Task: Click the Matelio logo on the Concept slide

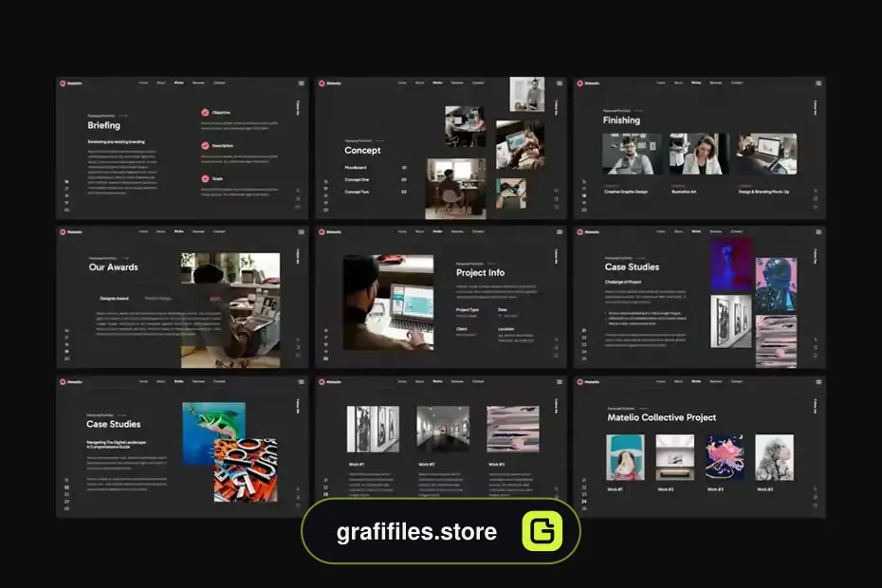Action: pos(330,83)
